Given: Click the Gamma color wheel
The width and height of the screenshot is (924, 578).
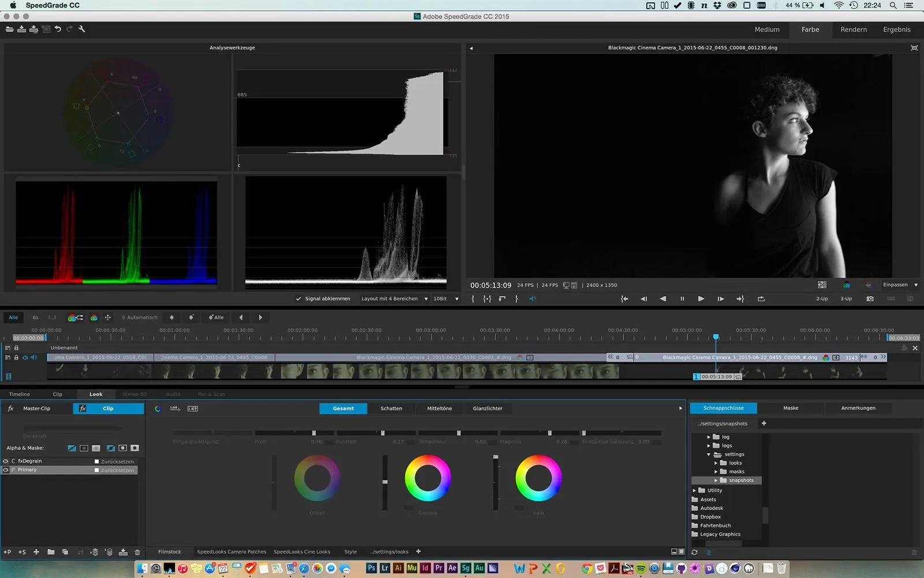Looking at the screenshot, I should click(x=427, y=478).
